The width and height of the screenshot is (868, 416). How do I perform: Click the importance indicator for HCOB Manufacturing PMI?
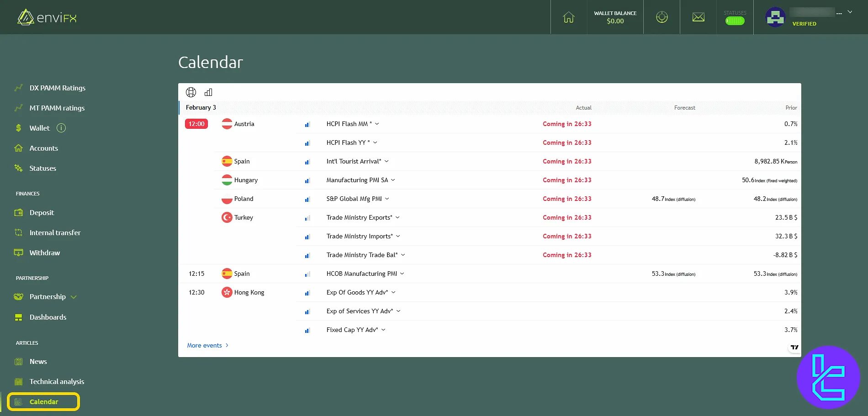(307, 274)
